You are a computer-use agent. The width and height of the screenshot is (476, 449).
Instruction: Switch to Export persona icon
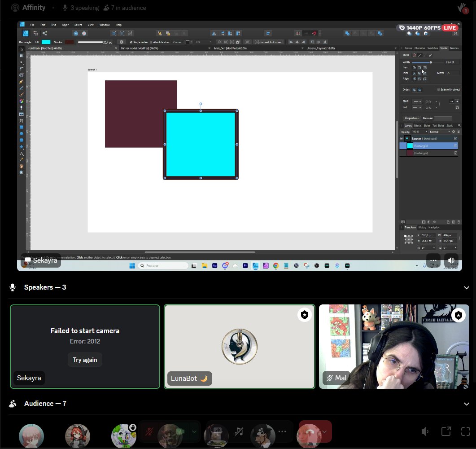point(45,33)
